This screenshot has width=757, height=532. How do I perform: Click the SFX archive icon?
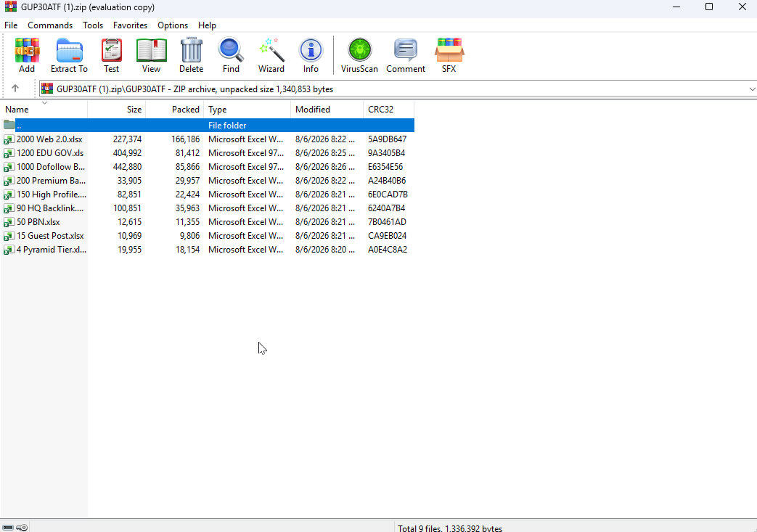(x=449, y=55)
